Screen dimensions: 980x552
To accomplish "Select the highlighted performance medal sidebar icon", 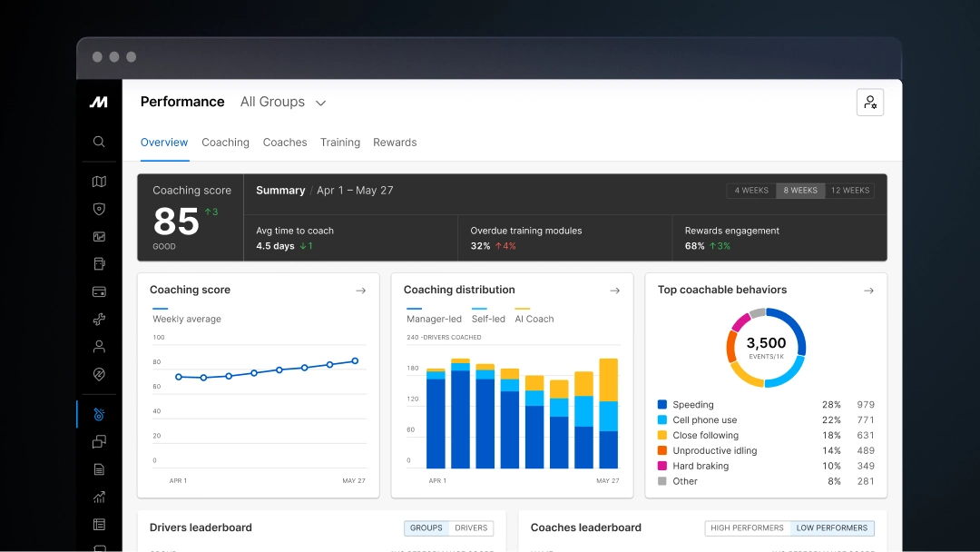I will (x=99, y=414).
